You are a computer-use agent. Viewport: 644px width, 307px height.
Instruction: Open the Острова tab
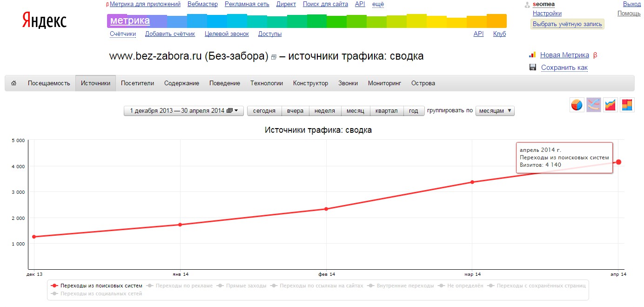pyautogui.click(x=423, y=83)
